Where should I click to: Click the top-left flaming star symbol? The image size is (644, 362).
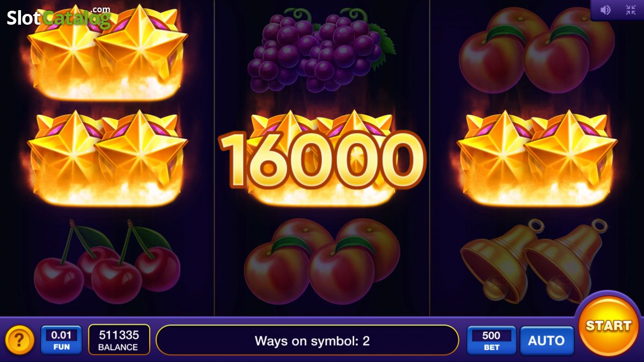pos(107,51)
